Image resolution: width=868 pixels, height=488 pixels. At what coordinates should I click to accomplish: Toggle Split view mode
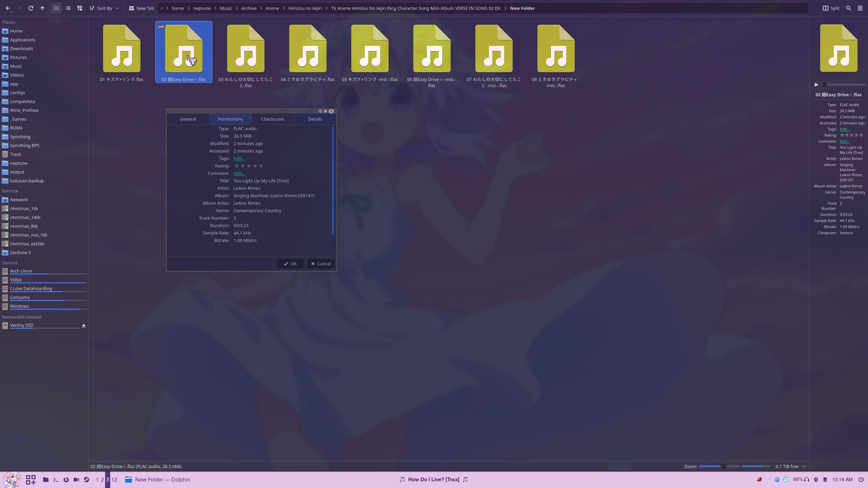tap(831, 8)
